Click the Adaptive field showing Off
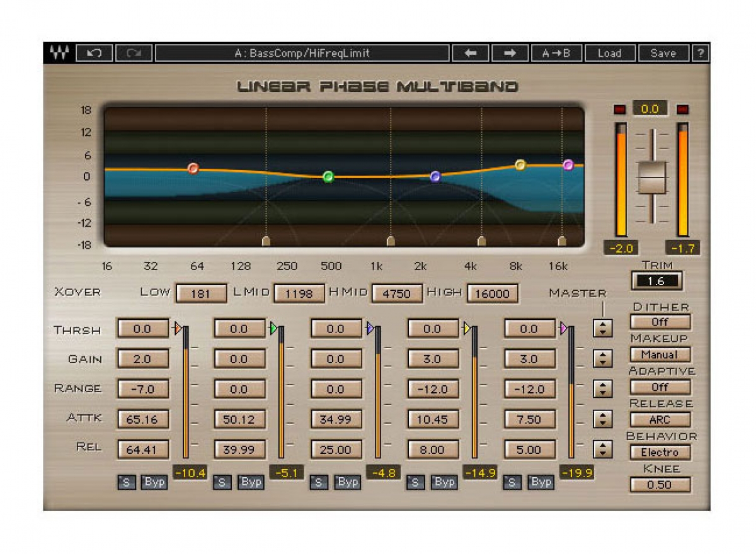 [660, 387]
